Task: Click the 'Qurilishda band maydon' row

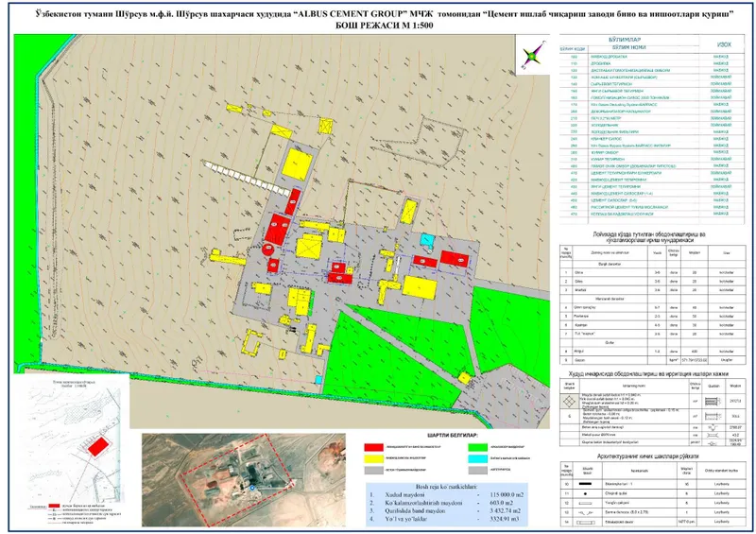Action: pyautogui.click(x=446, y=511)
